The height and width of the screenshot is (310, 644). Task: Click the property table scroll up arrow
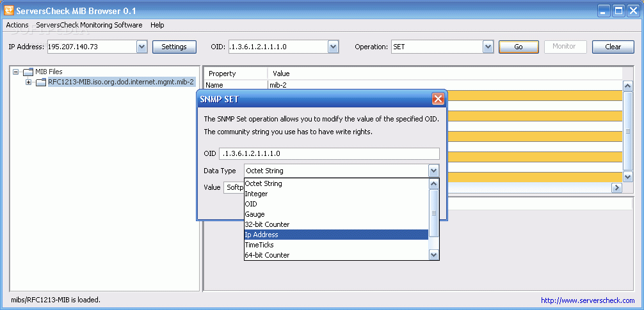point(627,86)
